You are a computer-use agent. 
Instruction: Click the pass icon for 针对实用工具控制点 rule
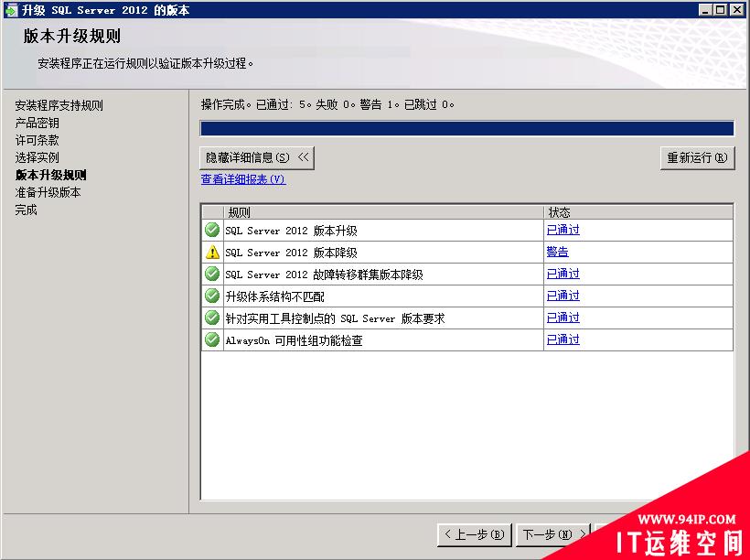point(212,318)
